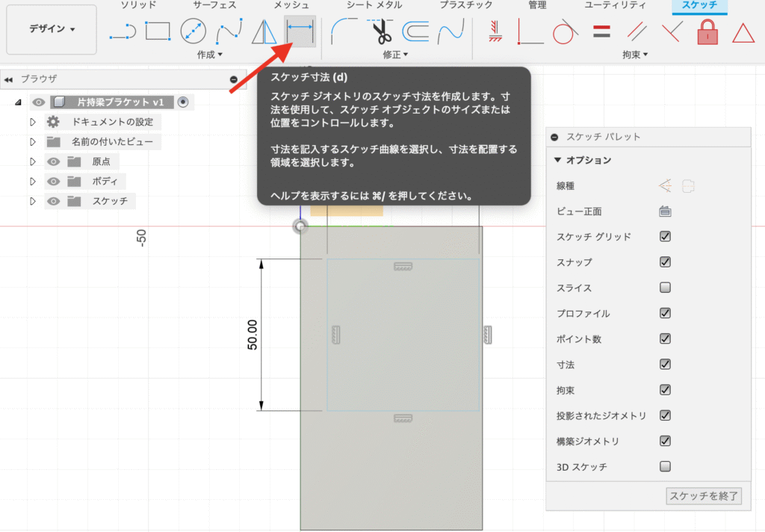The height and width of the screenshot is (532, 765).
Task: Pick the Trim scissors tool
Action: (x=381, y=32)
